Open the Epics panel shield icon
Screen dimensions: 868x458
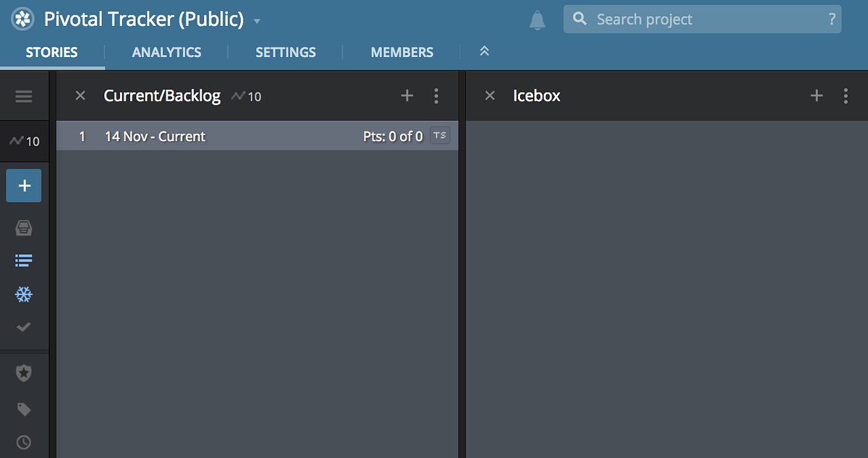pyautogui.click(x=24, y=373)
